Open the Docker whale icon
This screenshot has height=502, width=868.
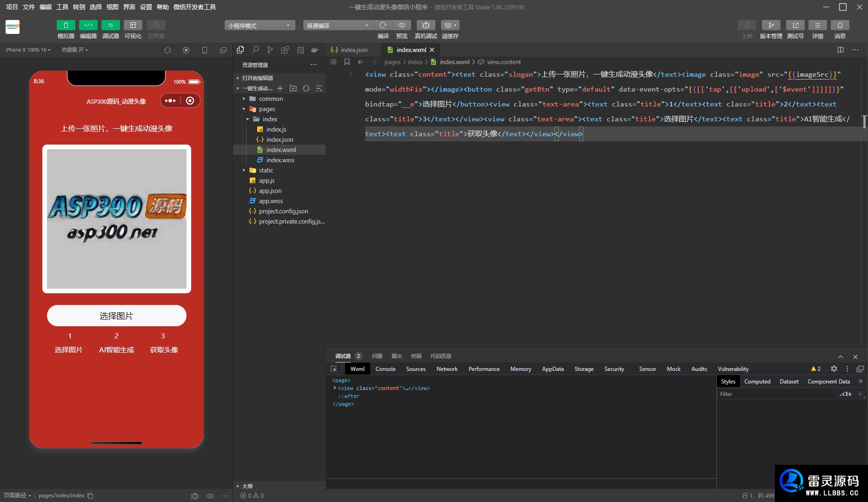(x=315, y=50)
